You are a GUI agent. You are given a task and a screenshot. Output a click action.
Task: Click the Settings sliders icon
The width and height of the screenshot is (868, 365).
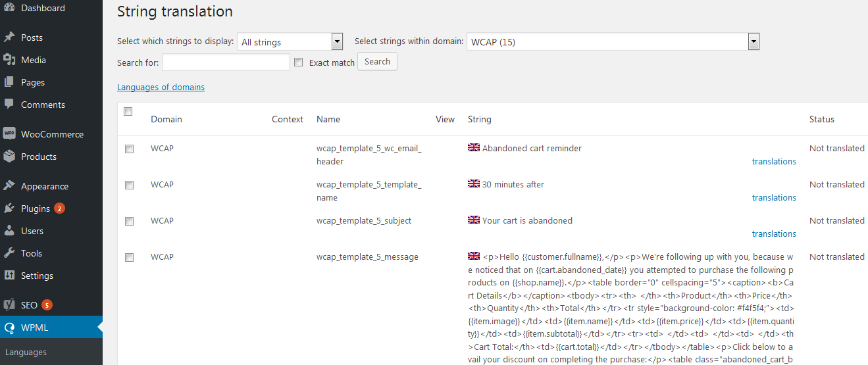point(9,276)
